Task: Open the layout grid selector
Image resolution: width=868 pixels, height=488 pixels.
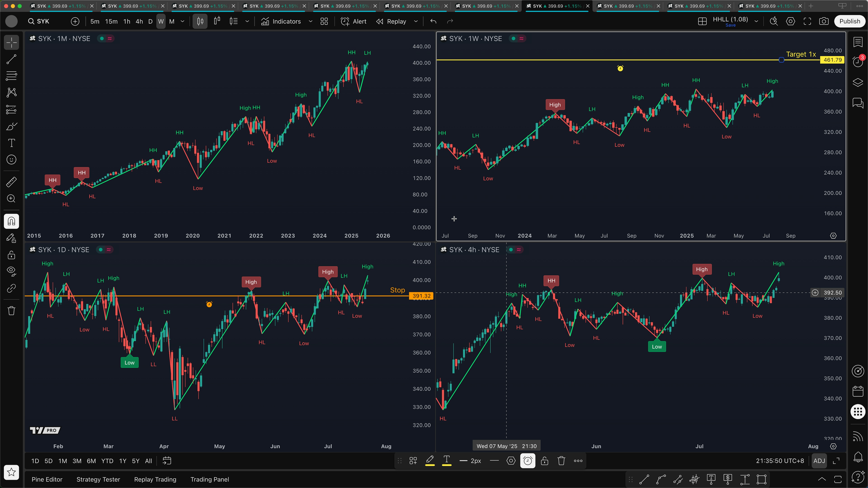Action: [x=702, y=21]
